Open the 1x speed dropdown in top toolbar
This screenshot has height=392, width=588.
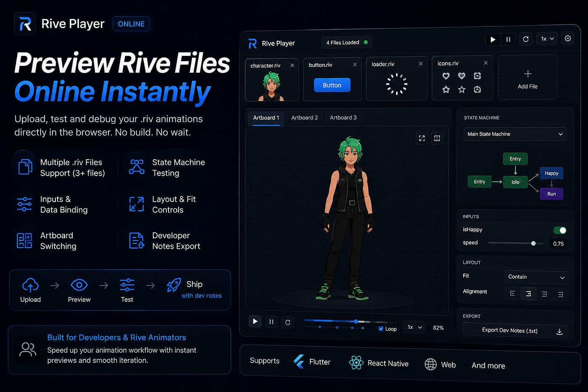(547, 39)
